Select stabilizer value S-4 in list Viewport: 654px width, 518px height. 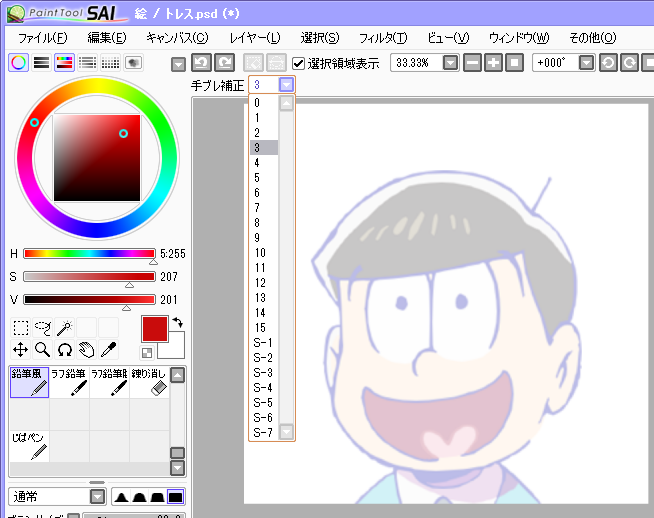[264, 388]
